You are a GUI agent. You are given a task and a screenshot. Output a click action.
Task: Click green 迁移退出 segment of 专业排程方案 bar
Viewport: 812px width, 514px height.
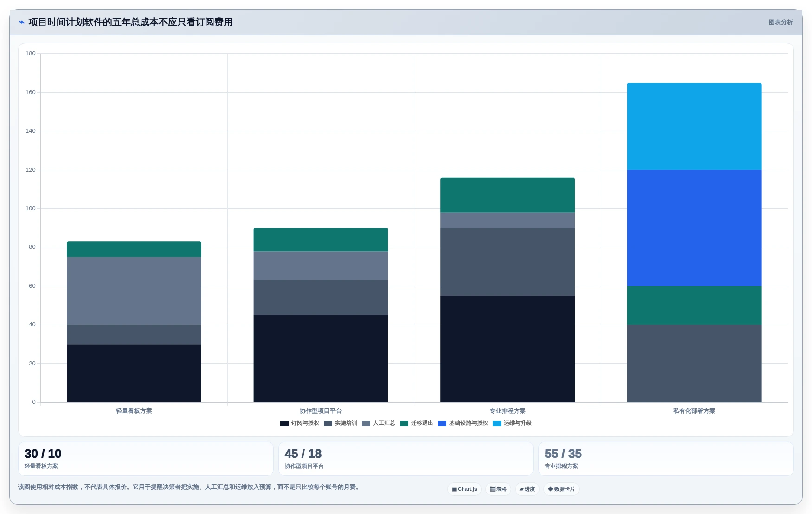[x=508, y=195]
